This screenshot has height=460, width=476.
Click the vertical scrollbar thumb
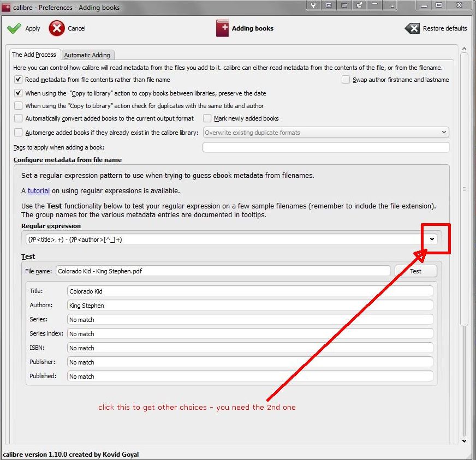point(464,189)
